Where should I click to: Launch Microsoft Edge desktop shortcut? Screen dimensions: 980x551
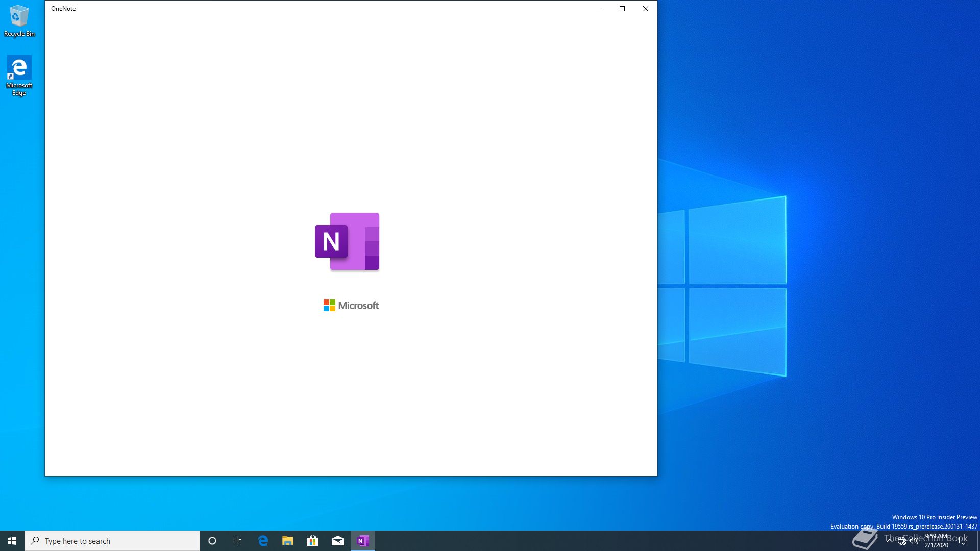point(19,76)
